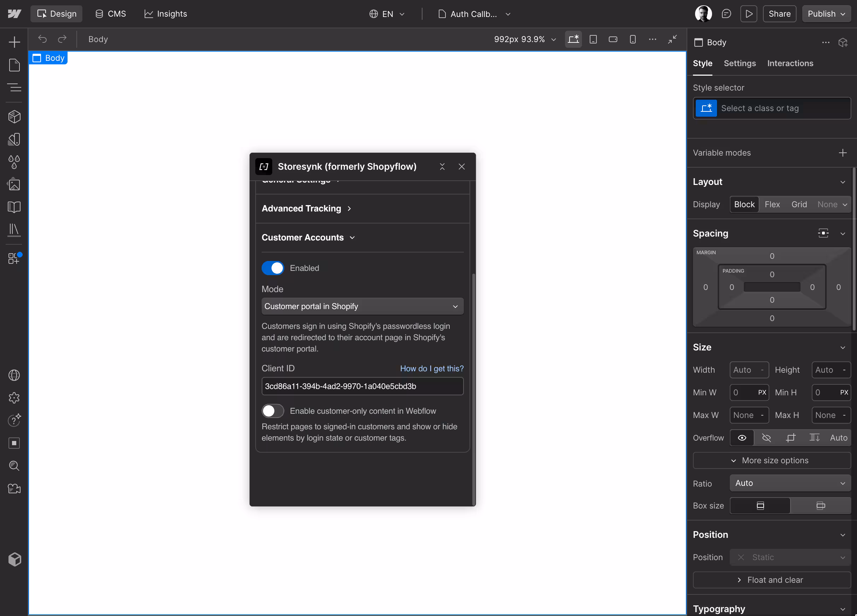Open the Add elements panel
Screen dimensions: 857x616
[14, 42]
